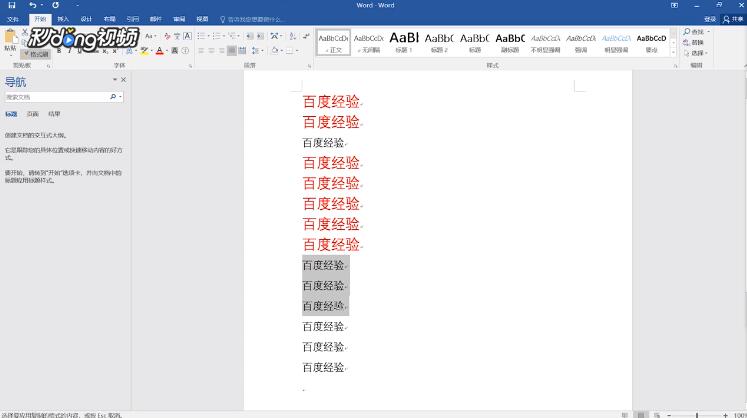Open the Paragraph dialog launcher
This screenshot has width=747, height=418.
310,66
